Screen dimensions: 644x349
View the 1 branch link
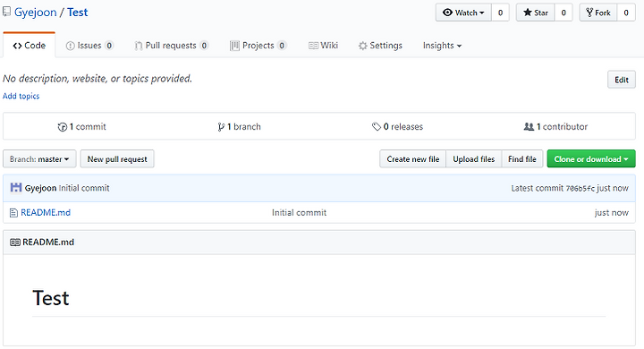pyautogui.click(x=240, y=126)
